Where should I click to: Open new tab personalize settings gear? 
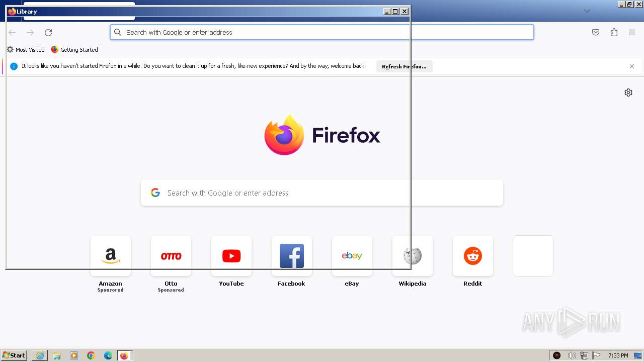click(628, 93)
